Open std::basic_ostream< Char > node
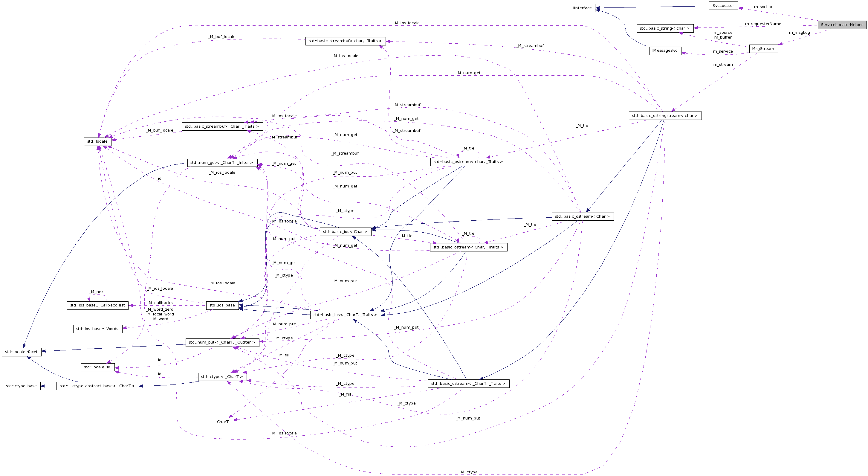868x476 pixels. [583, 216]
